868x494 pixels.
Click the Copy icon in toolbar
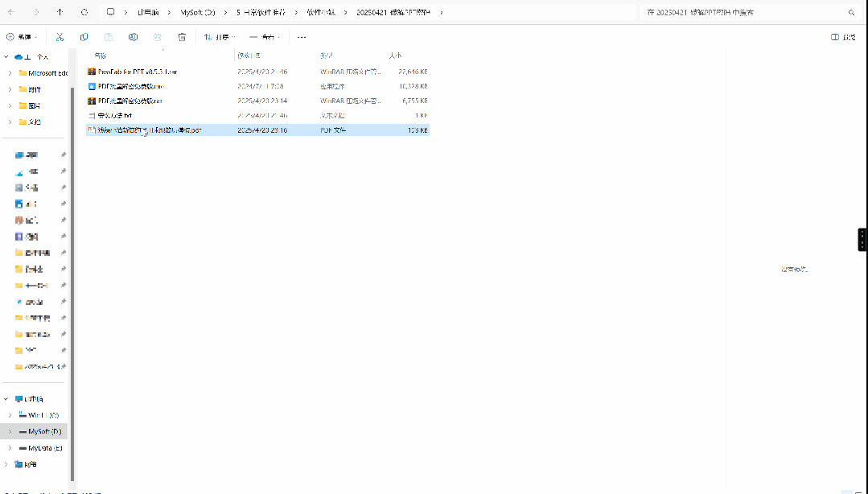(84, 37)
